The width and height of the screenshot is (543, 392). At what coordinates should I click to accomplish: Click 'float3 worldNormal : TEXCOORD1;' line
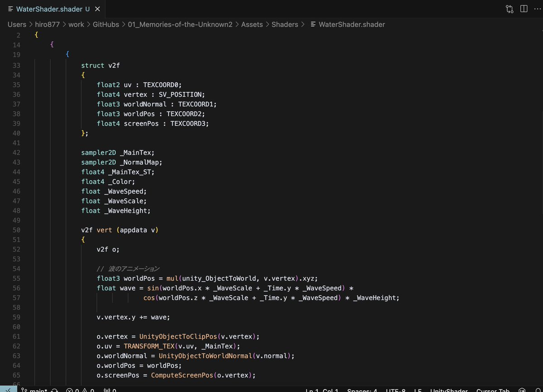coord(157,104)
